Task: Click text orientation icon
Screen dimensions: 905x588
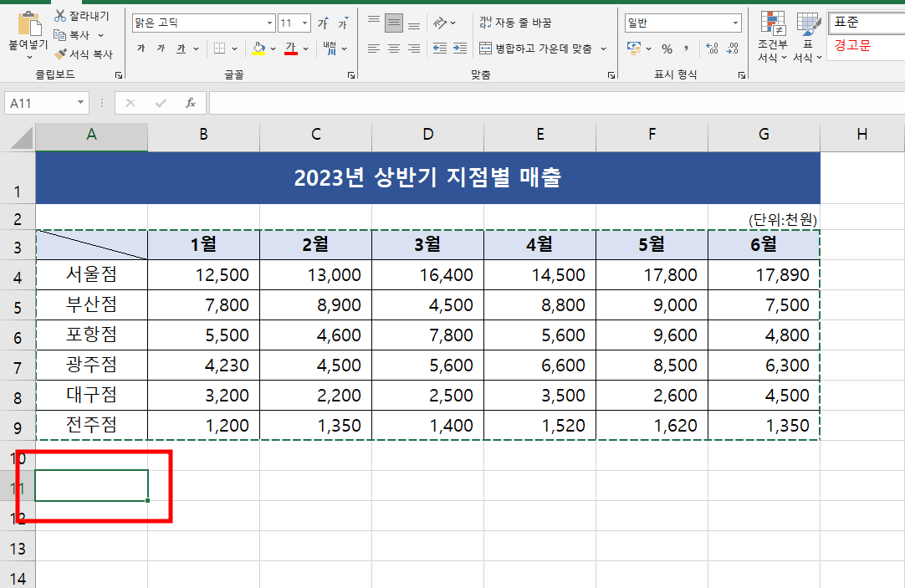Action: tap(440, 23)
